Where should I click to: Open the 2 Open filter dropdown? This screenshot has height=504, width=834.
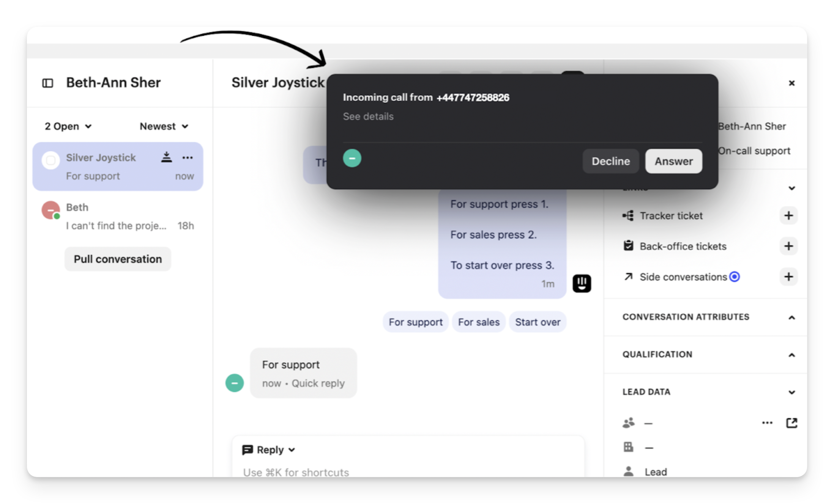click(x=68, y=126)
